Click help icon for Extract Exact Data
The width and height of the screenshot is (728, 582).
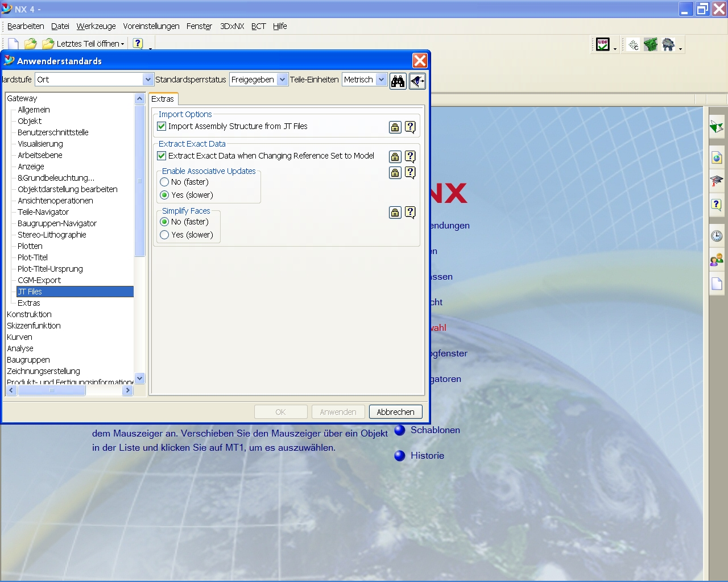(410, 156)
